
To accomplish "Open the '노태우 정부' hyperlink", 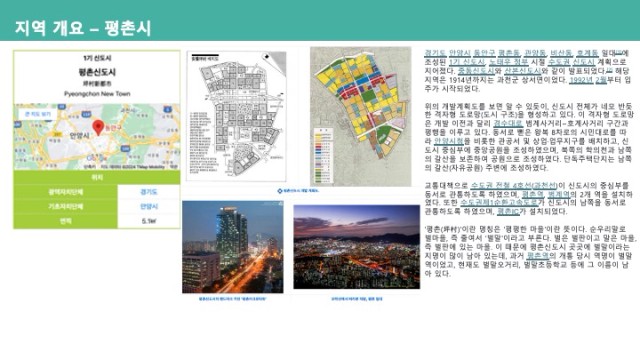I will point(509,62).
